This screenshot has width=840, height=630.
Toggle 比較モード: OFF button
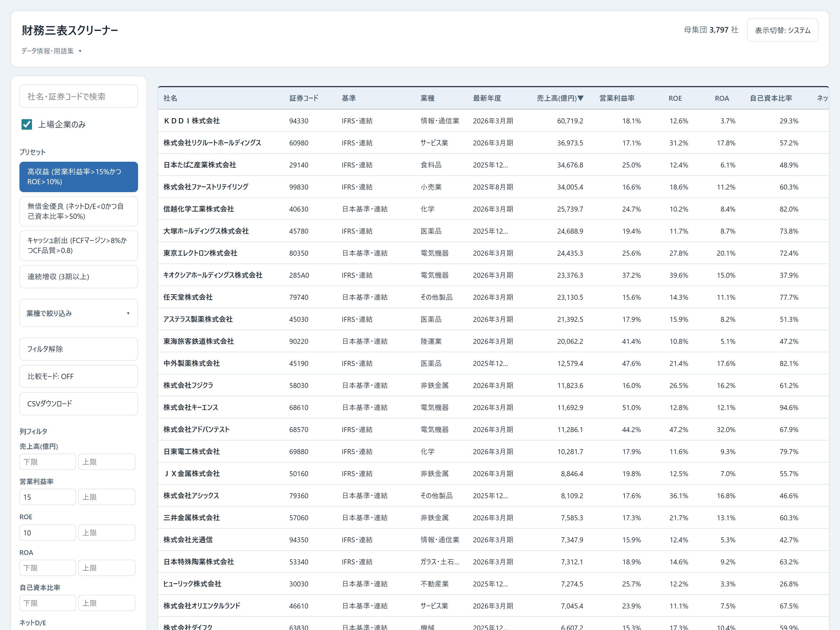coord(78,376)
